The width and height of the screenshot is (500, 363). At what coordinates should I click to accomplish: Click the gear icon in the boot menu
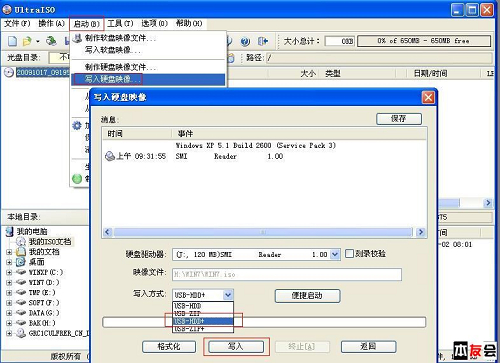(x=77, y=126)
